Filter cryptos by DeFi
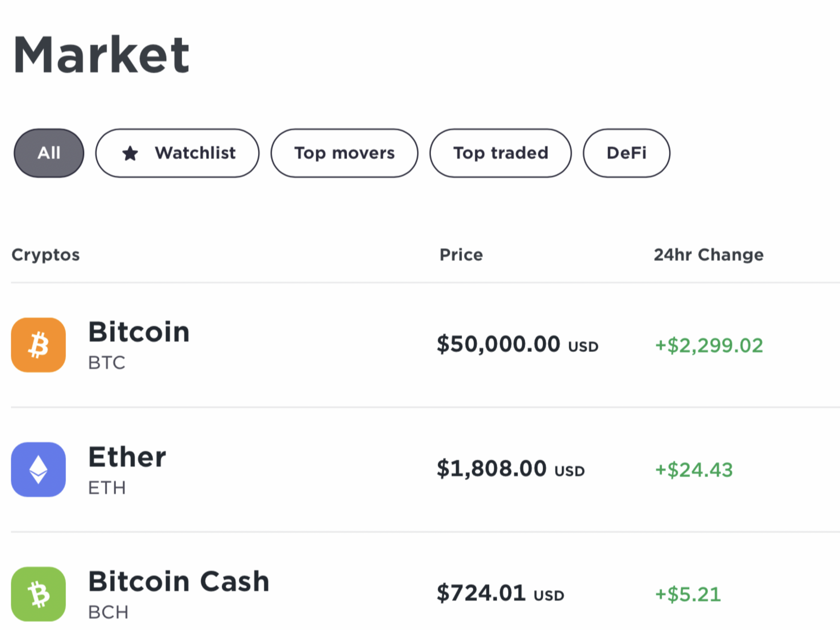The image size is (840, 630). tap(627, 153)
